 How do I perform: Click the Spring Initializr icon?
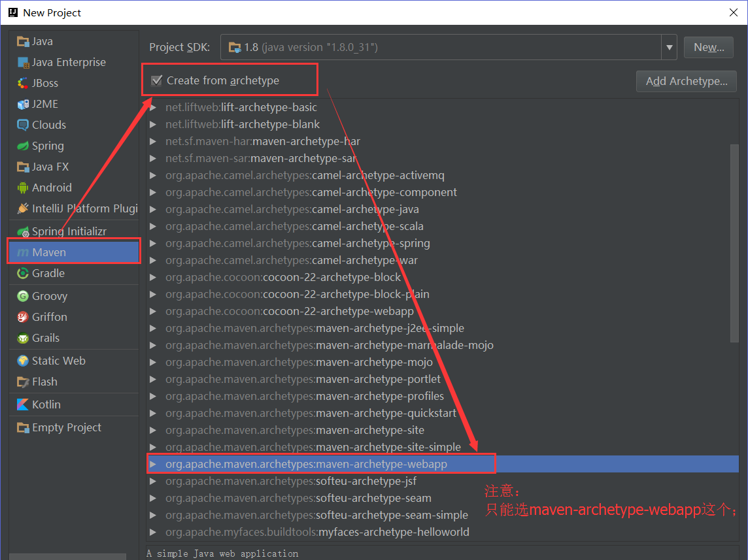tap(23, 231)
